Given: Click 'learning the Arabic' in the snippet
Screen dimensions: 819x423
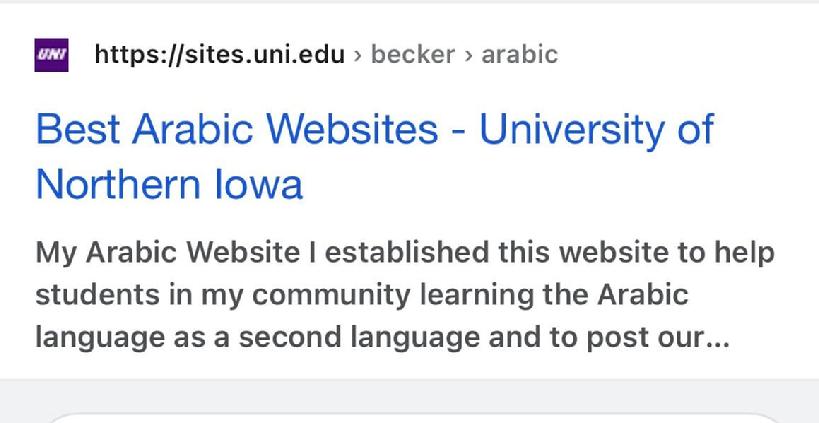Looking at the screenshot, I should (x=554, y=295).
